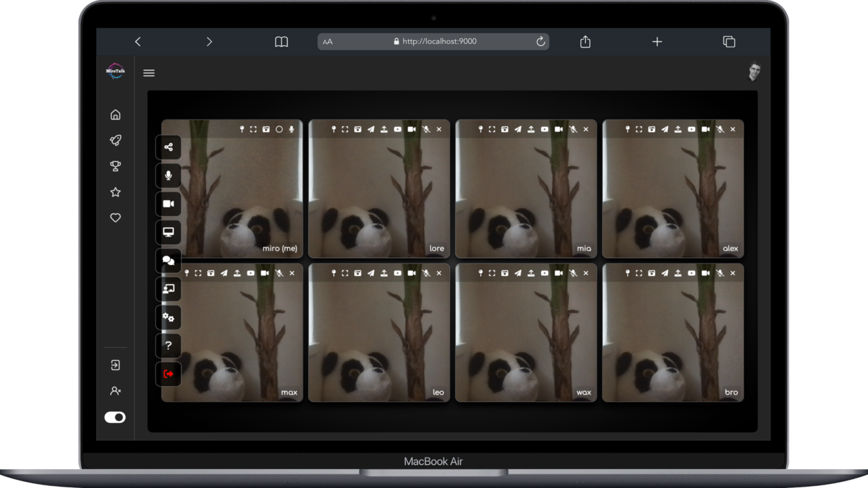The height and width of the screenshot is (488, 868).
Task: Toggle your microphone in the main toolbar
Action: point(168,176)
